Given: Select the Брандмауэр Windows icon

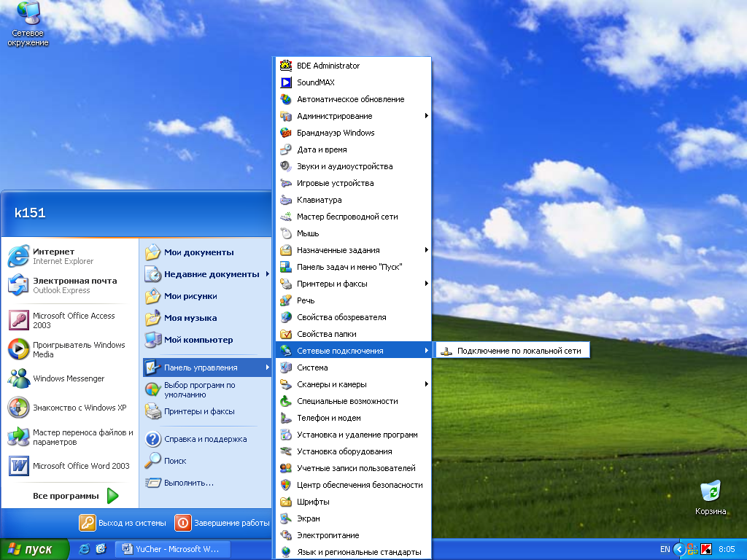Looking at the screenshot, I should point(286,133).
